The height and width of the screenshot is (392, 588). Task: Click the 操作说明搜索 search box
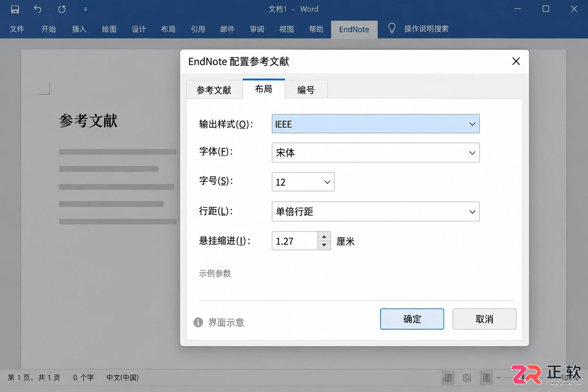tap(426, 29)
